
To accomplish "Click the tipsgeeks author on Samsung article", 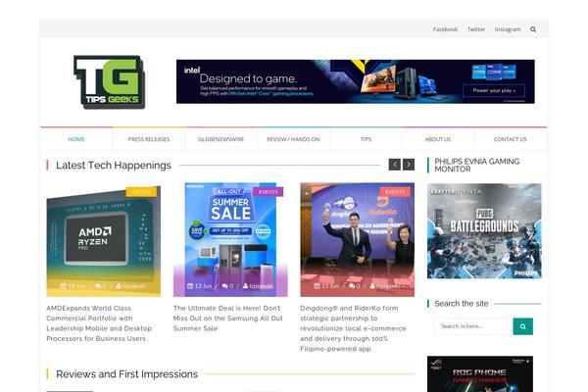I will point(259,286).
